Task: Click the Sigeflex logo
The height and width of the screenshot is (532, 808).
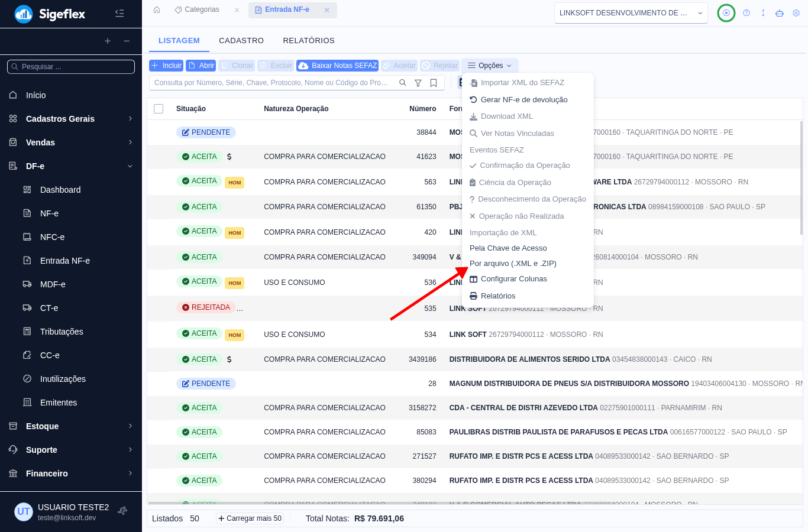Action: (x=50, y=14)
